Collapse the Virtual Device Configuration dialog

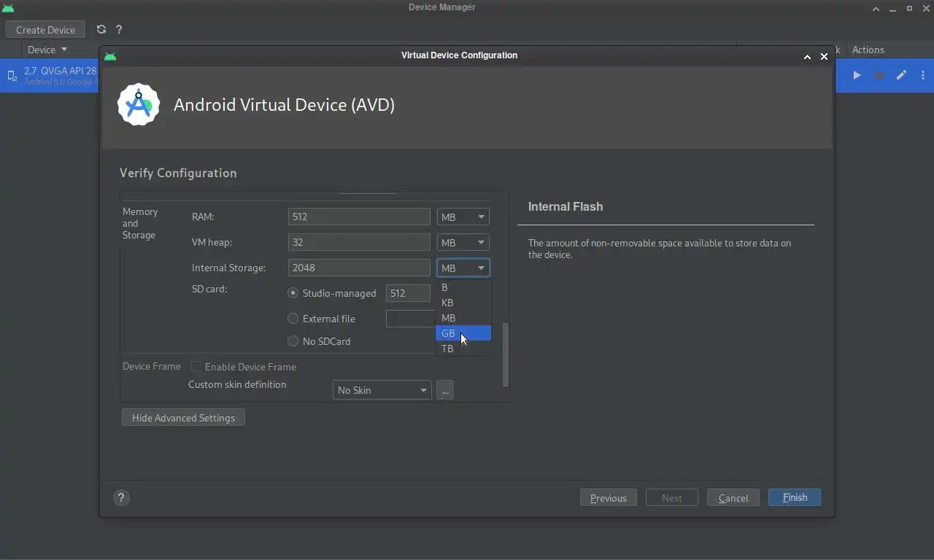coord(807,56)
